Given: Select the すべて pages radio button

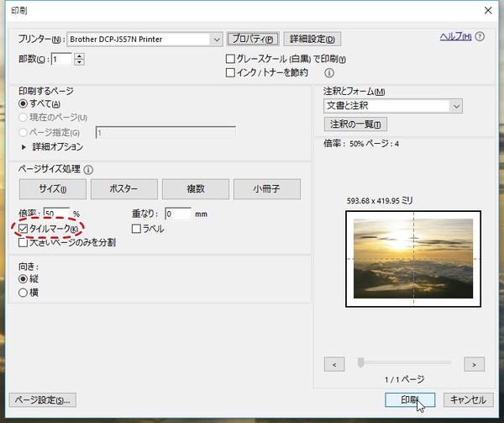Looking at the screenshot, I should click(x=23, y=104).
